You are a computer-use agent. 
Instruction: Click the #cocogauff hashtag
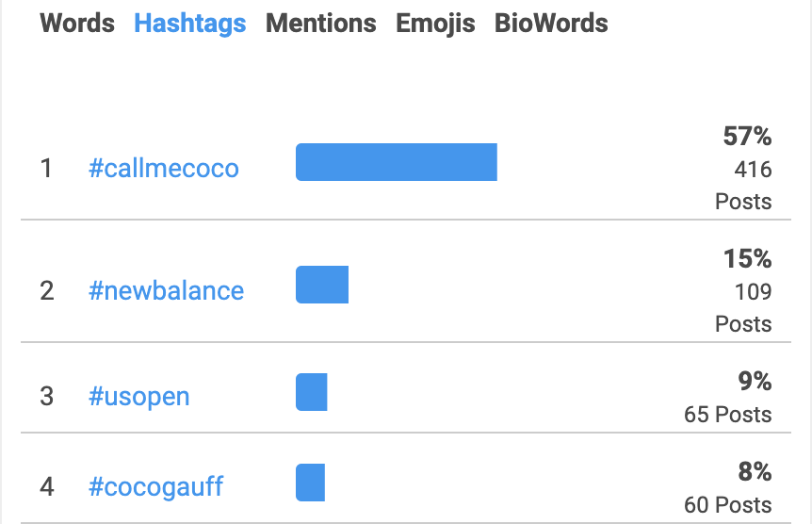(155, 487)
